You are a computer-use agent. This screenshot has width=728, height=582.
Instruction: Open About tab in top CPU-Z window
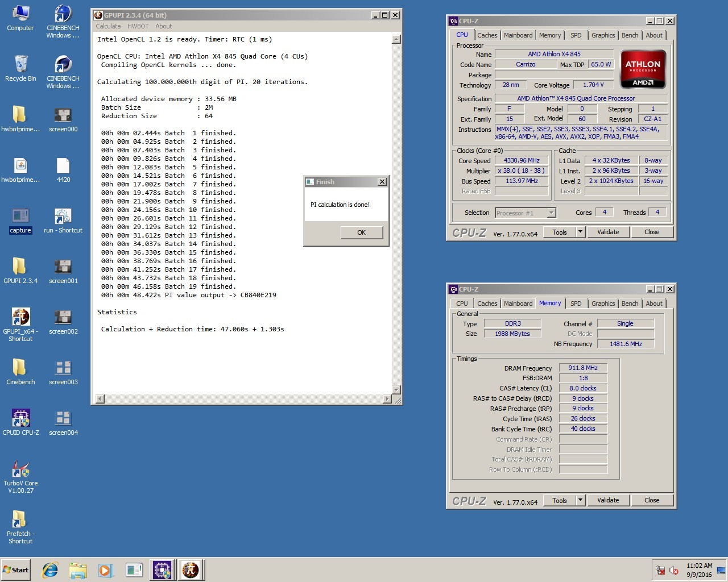[x=654, y=35]
